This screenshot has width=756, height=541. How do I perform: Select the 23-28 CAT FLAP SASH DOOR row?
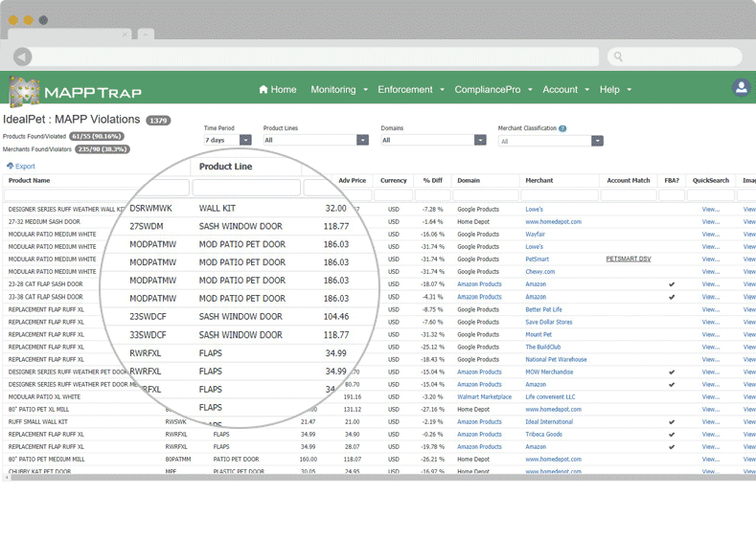click(x=378, y=284)
